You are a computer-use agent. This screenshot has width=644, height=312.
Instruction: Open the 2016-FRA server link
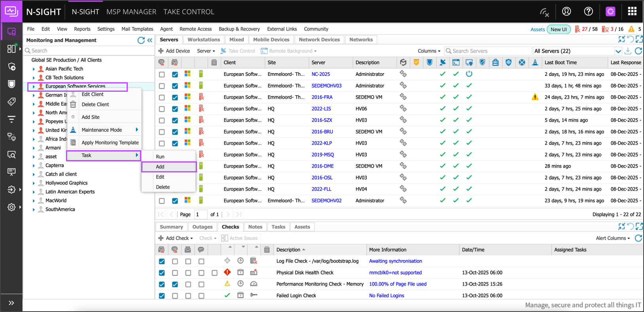coord(322,97)
